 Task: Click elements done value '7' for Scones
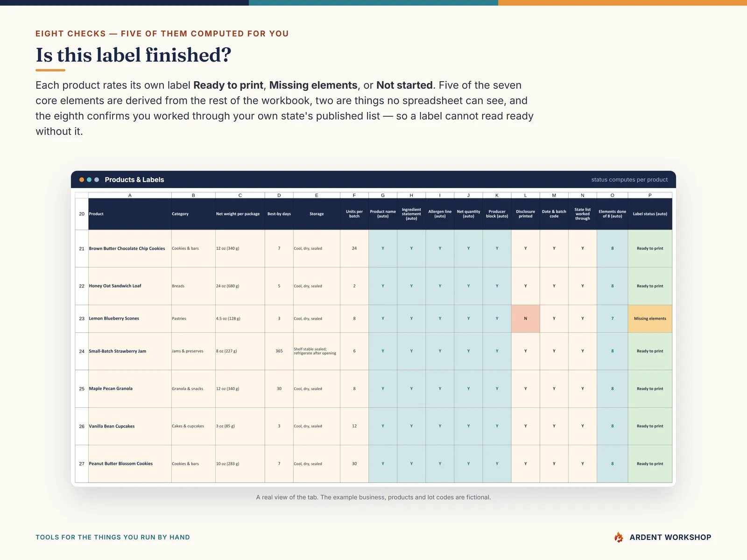pos(612,319)
